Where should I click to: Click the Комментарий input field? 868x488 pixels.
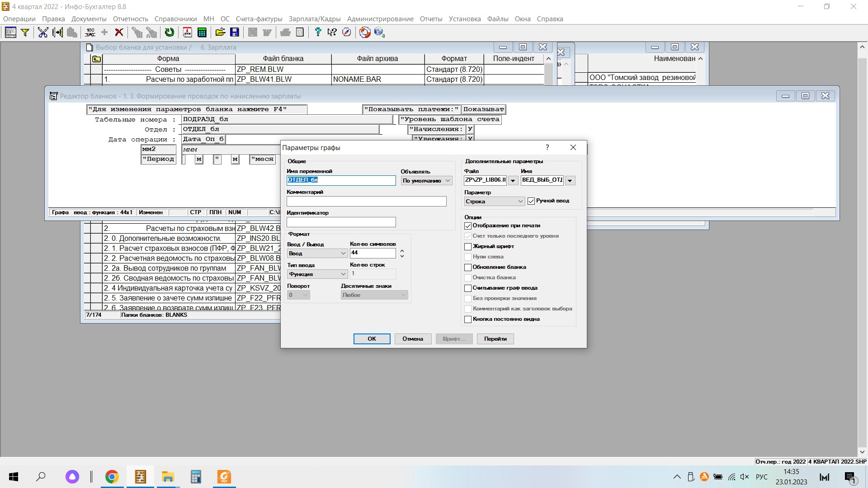tap(367, 201)
